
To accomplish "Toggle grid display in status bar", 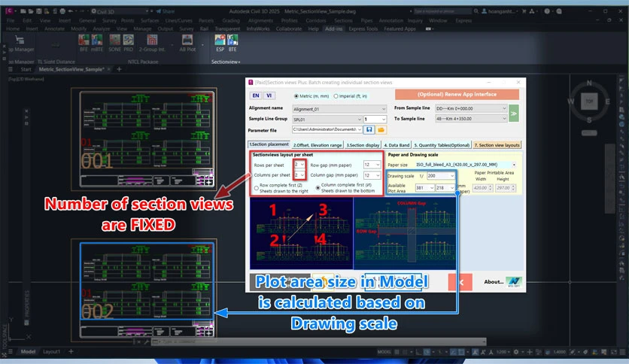I will coord(397,351).
